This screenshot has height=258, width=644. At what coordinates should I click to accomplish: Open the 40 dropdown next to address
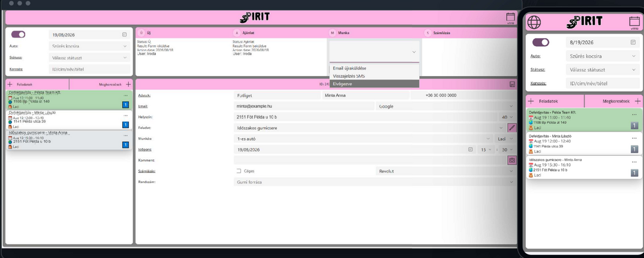[507, 117]
